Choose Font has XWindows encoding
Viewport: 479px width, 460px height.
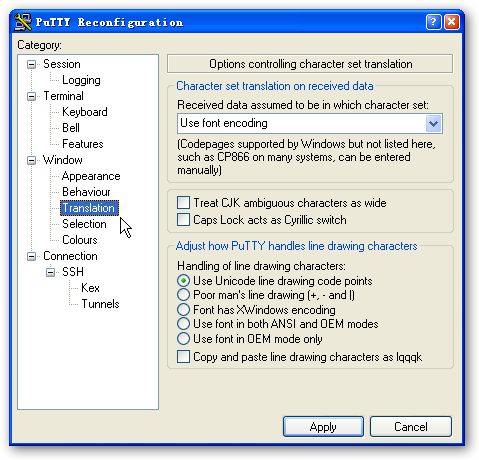tap(183, 310)
